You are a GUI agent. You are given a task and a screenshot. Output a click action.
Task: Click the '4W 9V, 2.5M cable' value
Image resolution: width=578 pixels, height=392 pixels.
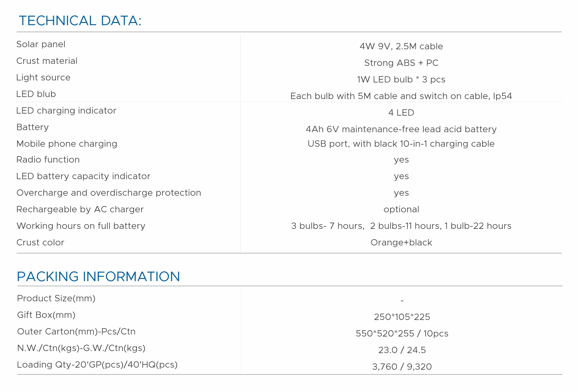[x=401, y=46]
